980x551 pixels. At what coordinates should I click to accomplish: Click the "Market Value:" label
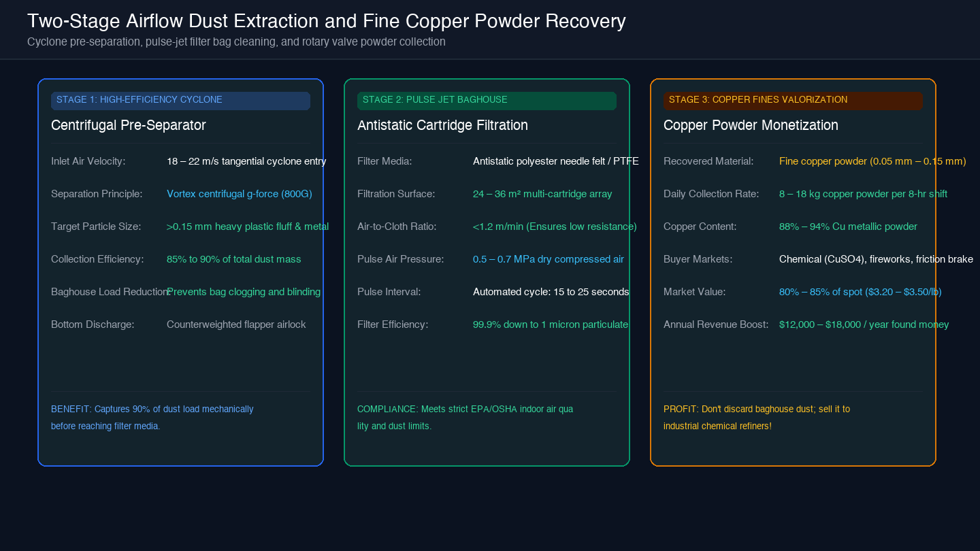695,292
